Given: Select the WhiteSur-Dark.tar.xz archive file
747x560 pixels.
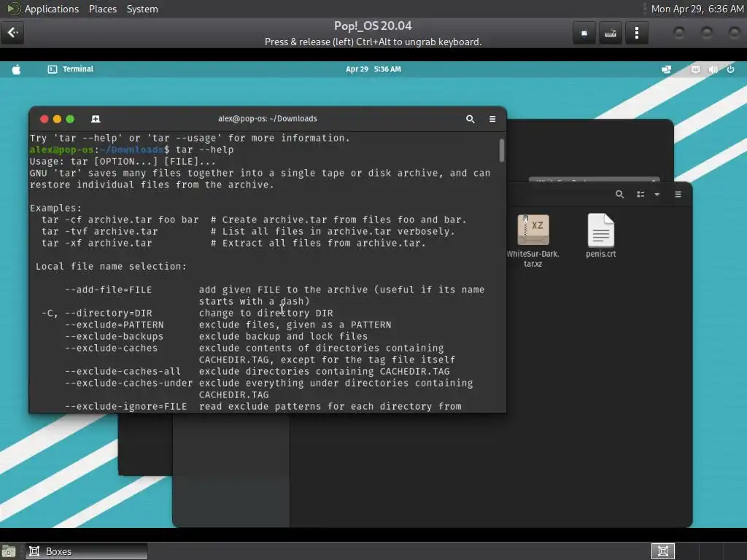Looking at the screenshot, I should coord(533,239).
